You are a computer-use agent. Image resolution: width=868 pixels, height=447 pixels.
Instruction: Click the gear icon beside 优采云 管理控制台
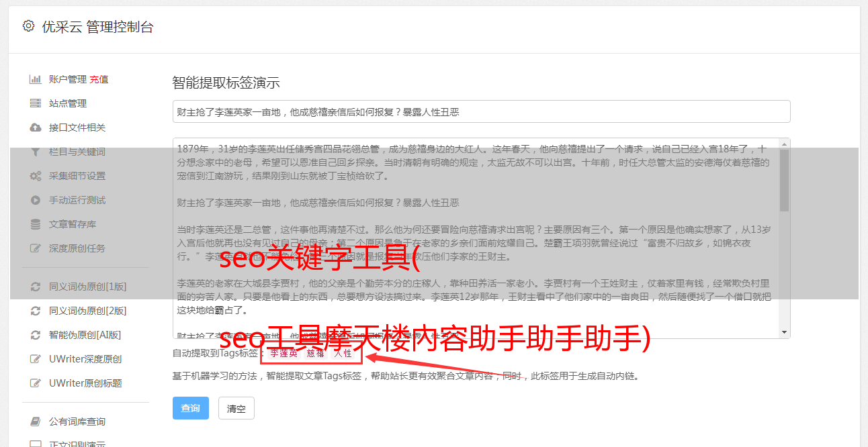pyautogui.click(x=28, y=26)
